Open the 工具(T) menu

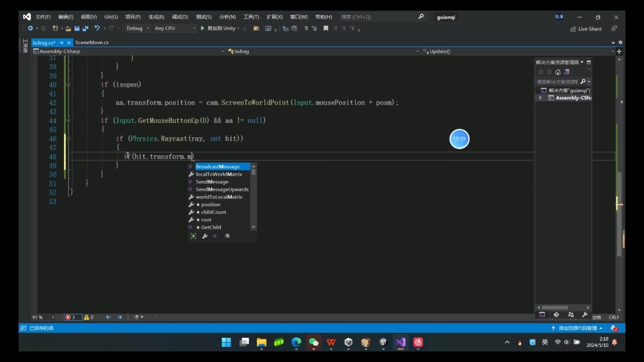point(251,17)
